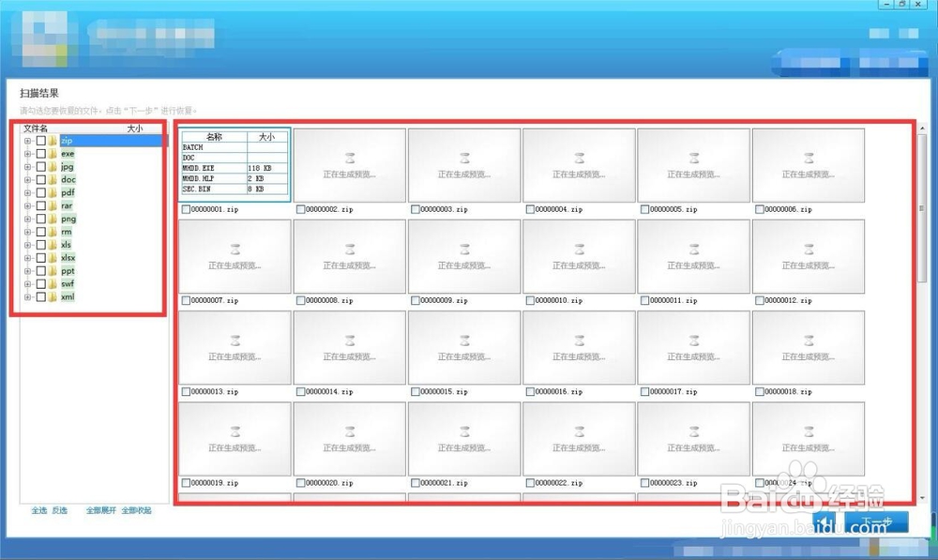This screenshot has height=560, width=938.
Task: Open the 00000001.zip preview thumbnail
Action: [234, 165]
